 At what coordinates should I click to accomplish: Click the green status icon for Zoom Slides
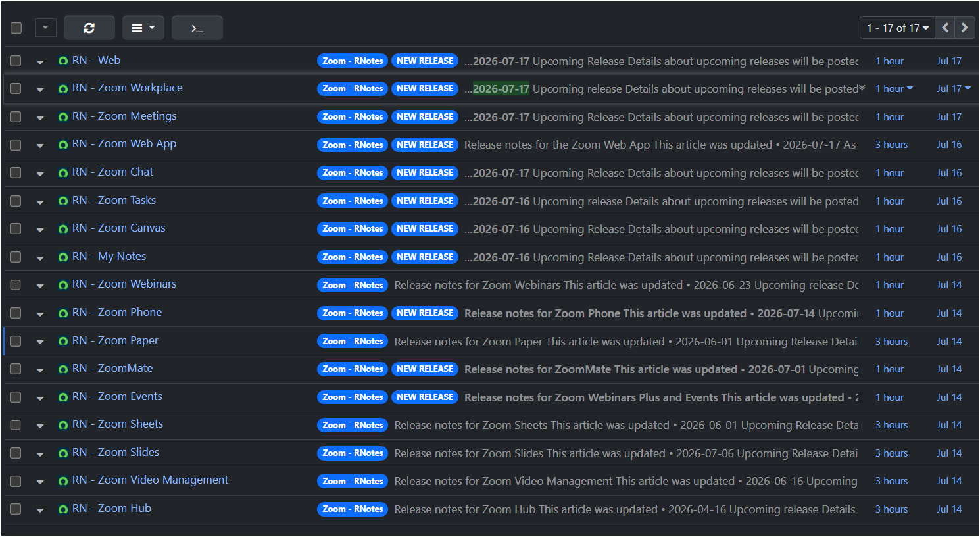[63, 453]
